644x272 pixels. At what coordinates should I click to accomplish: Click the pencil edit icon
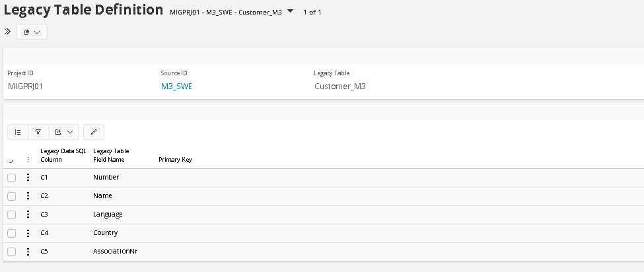coord(94,132)
